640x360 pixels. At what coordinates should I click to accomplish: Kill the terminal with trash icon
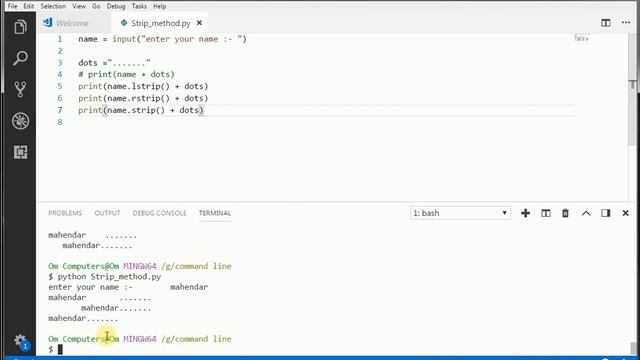[565, 213]
